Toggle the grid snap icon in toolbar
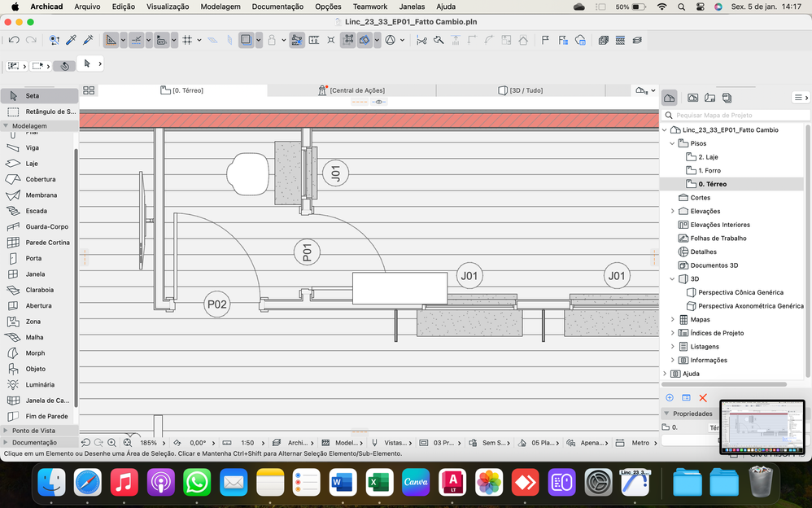Screen dimensions: 812x508 point(187,40)
